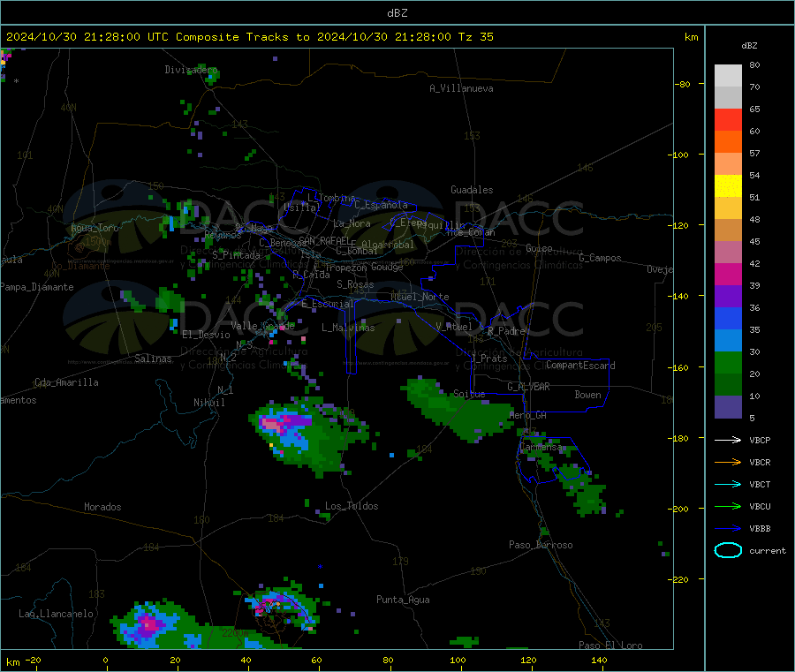The height and width of the screenshot is (672, 795).
Task: Click the G_Campos place label
Action: (600, 258)
